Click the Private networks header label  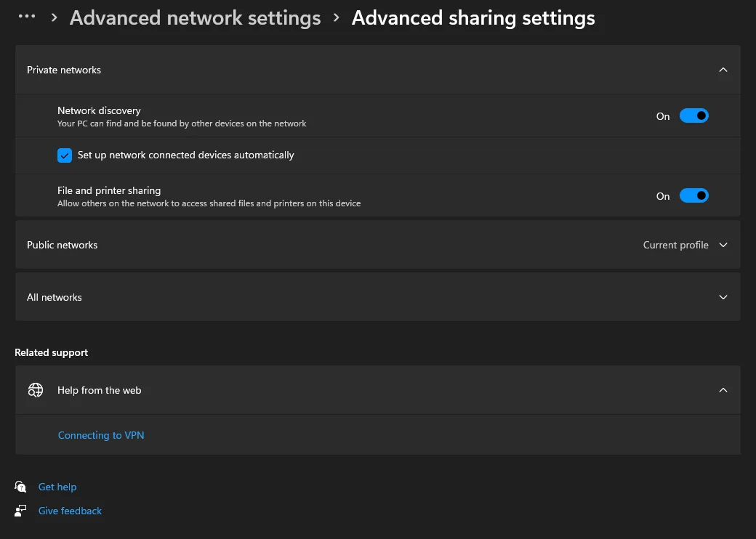pos(64,70)
